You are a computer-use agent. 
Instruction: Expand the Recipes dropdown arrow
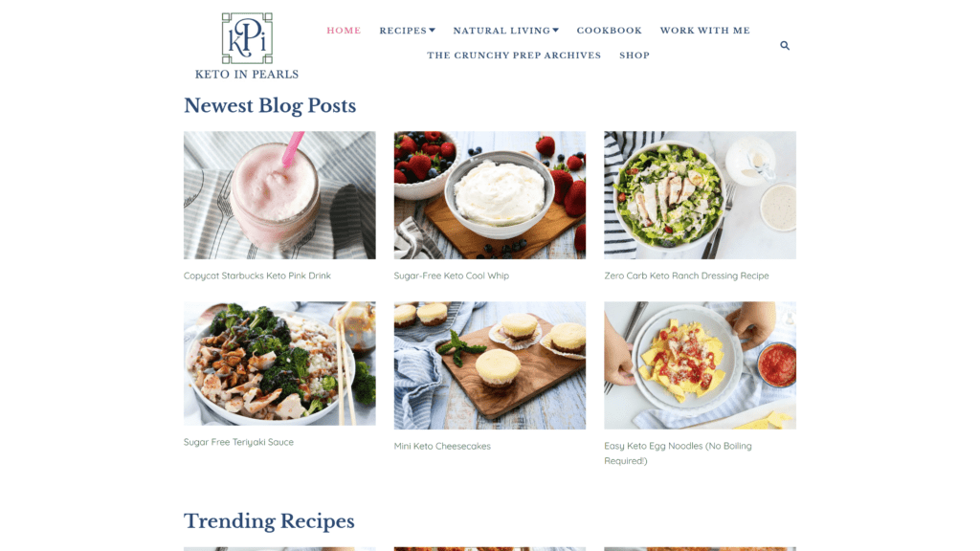pos(432,30)
